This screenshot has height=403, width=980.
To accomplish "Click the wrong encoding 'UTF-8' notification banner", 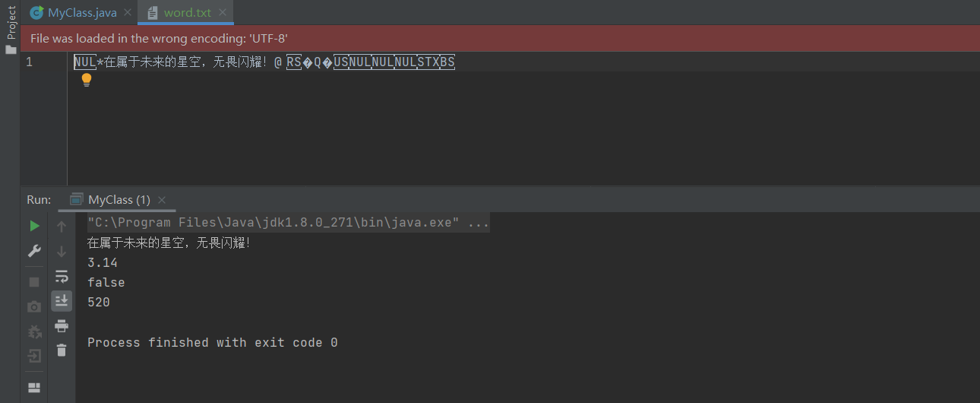I will (x=500, y=38).
